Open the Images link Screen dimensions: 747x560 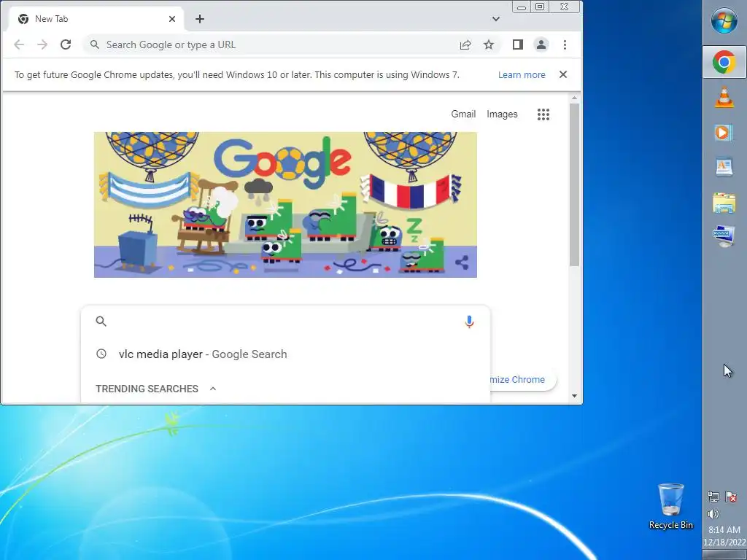click(x=502, y=114)
